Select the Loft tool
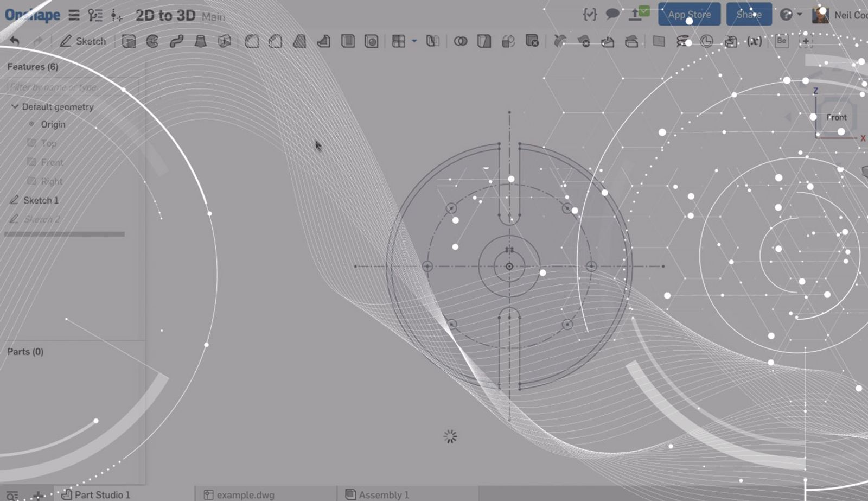Viewport: 868px width, 501px height. 200,41
